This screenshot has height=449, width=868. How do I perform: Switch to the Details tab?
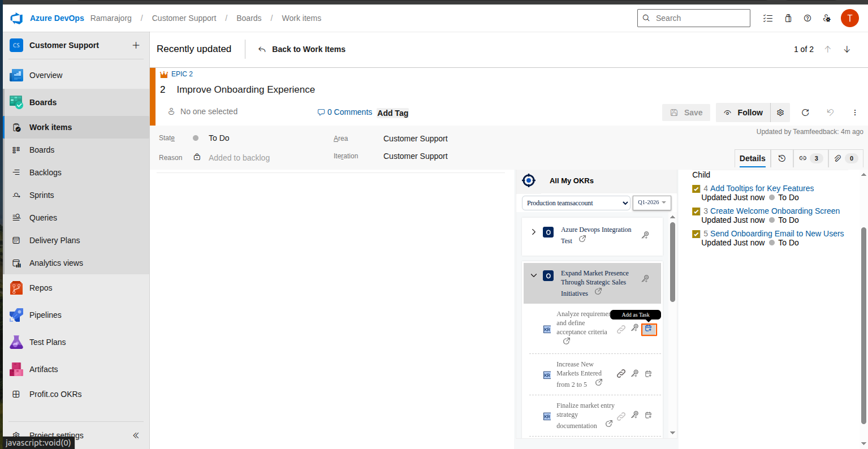click(753, 158)
